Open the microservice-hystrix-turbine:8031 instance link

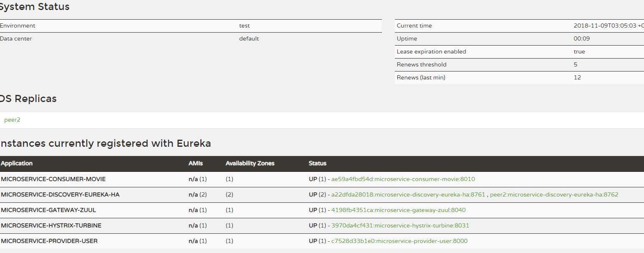click(x=400, y=225)
